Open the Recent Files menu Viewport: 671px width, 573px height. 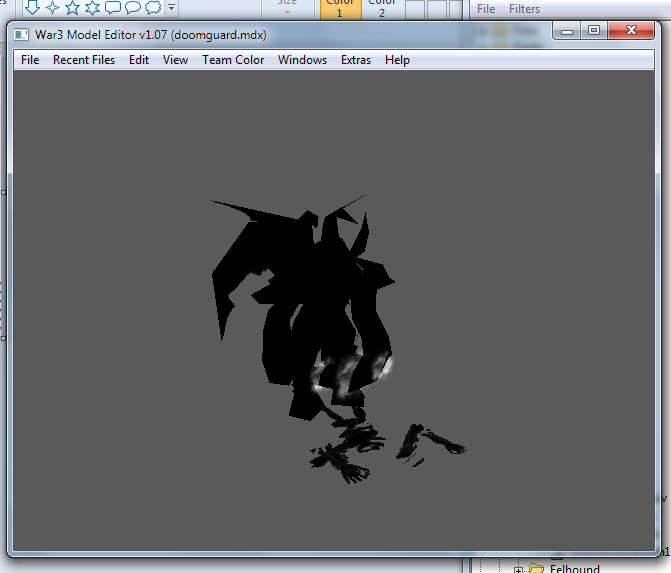(x=84, y=60)
